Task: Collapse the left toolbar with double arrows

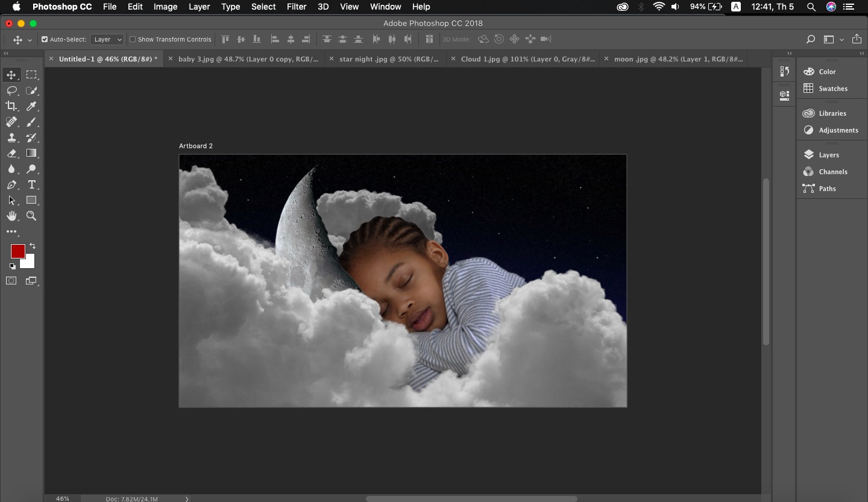Action: (6, 54)
